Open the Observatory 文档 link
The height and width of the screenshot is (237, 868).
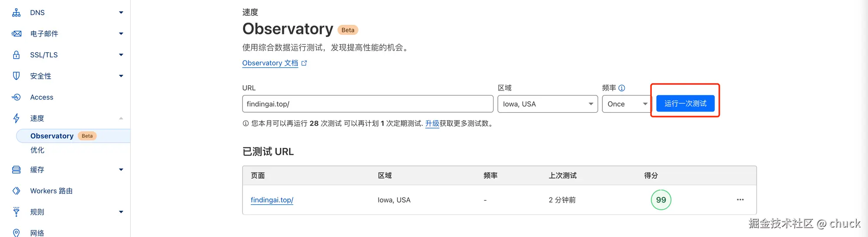270,63
